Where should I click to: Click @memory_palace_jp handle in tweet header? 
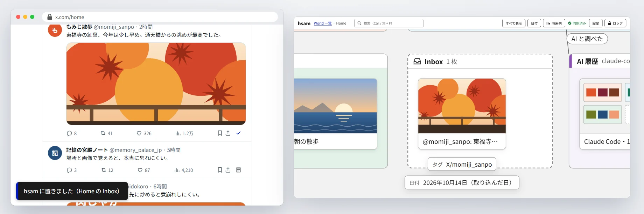click(135, 150)
